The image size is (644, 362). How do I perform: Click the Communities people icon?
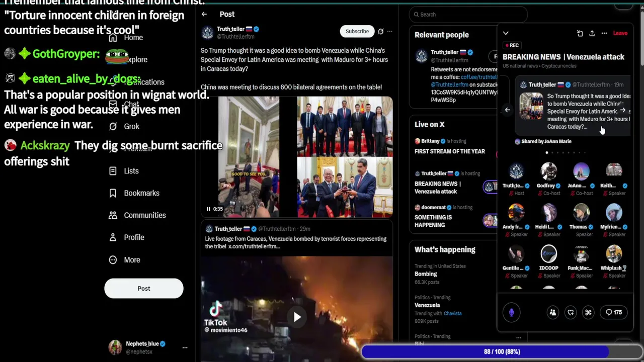(113, 215)
